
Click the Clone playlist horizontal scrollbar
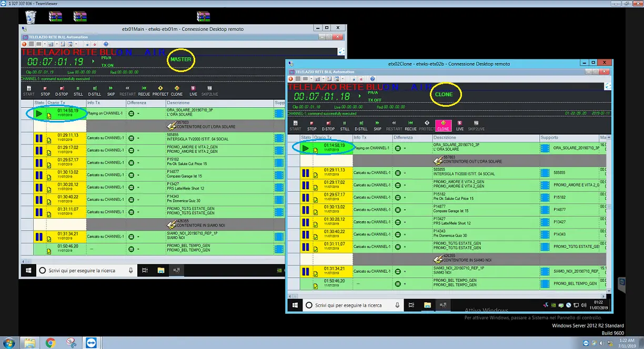click(x=447, y=296)
